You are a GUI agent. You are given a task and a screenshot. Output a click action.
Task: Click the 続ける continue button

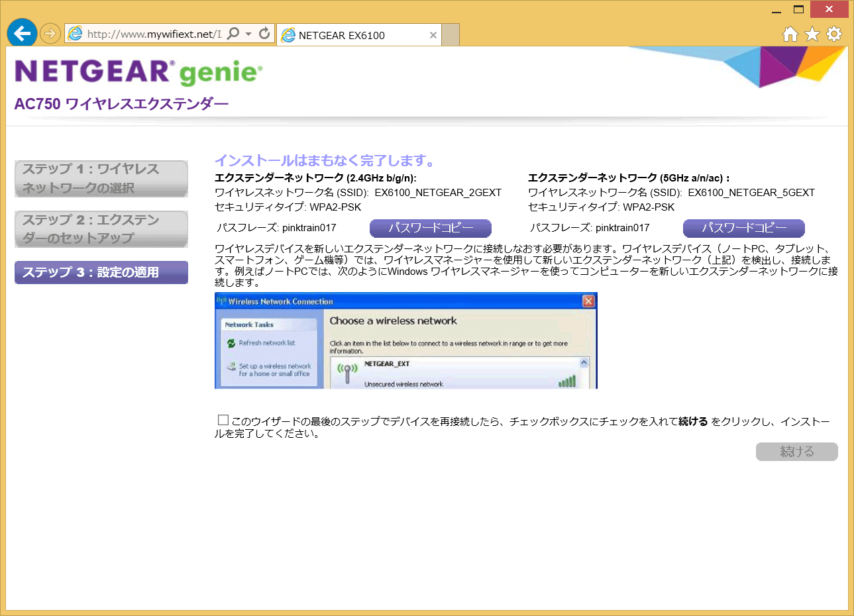(796, 452)
